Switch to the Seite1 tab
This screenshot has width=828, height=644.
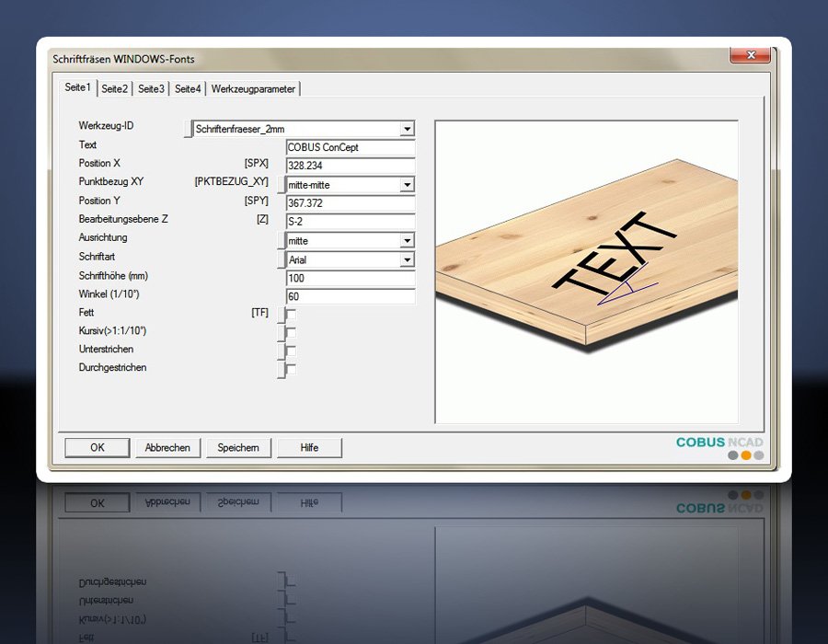(77, 87)
